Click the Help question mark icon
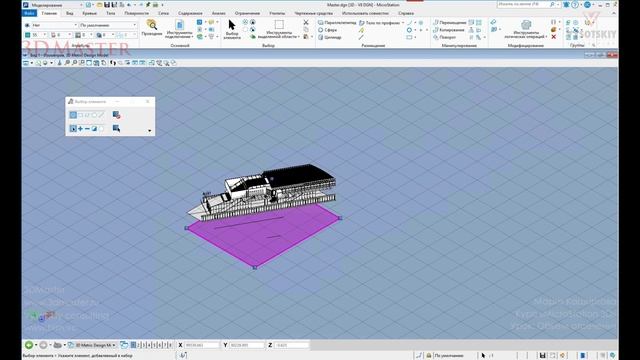The height and width of the screenshot is (360, 640). point(575,5)
